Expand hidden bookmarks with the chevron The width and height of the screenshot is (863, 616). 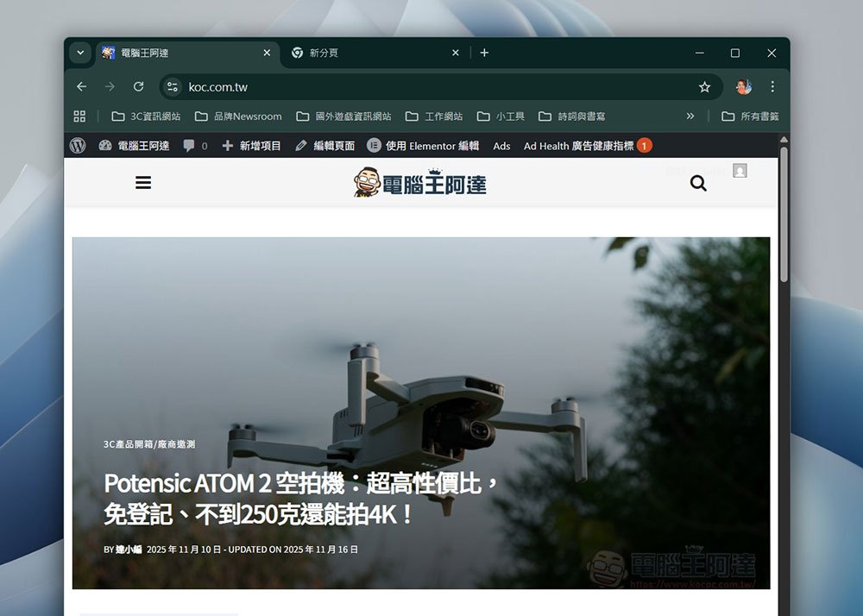tap(690, 116)
